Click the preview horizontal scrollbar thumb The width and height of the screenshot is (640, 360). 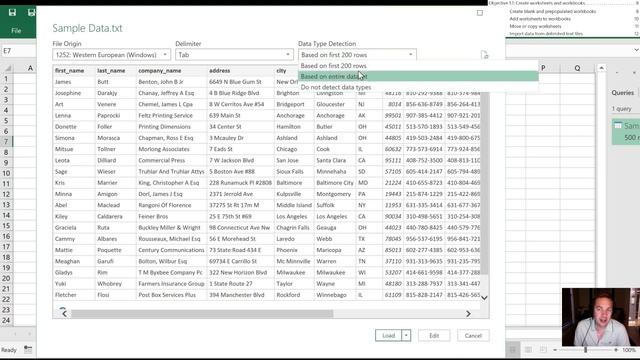[202, 313]
